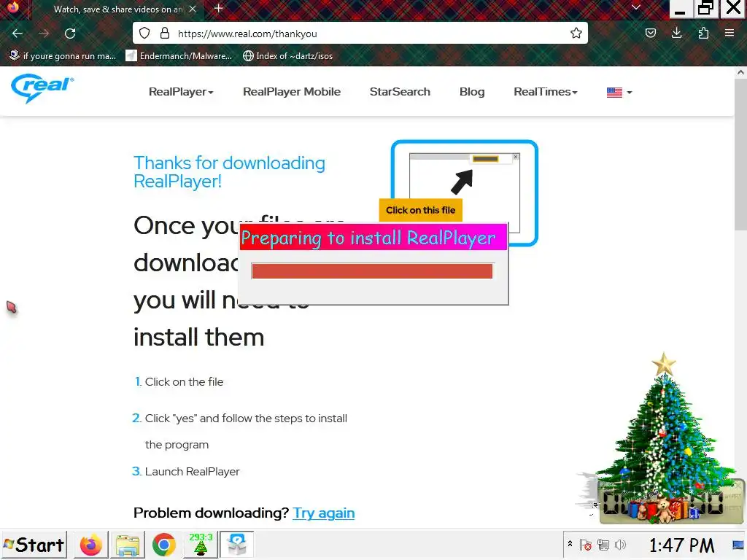Reload the page with the refresh icon
The height and width of the screenshot is (560, 747).
pos(70,34)
